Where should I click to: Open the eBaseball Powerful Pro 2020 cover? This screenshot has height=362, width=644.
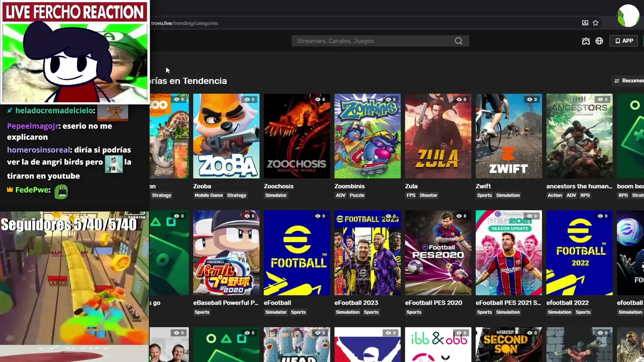click(226, 252)
